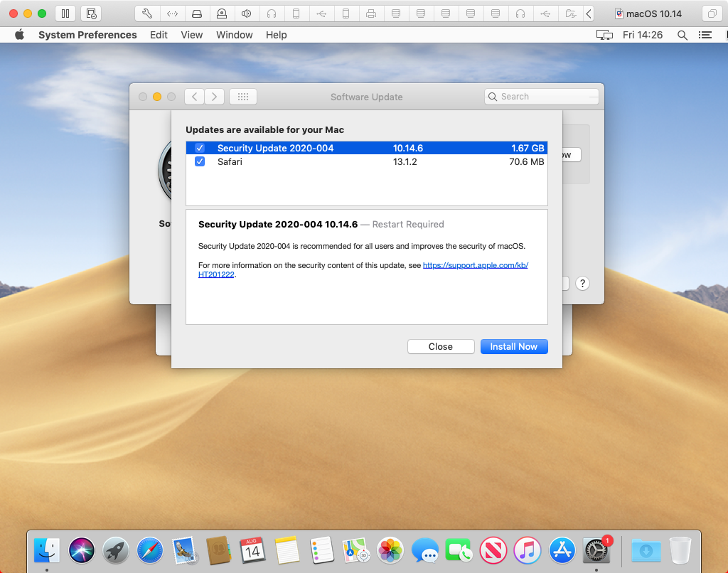Click the forward navigation chevron
The width and height of the screenshot is (728, 573).
[214, 96]
